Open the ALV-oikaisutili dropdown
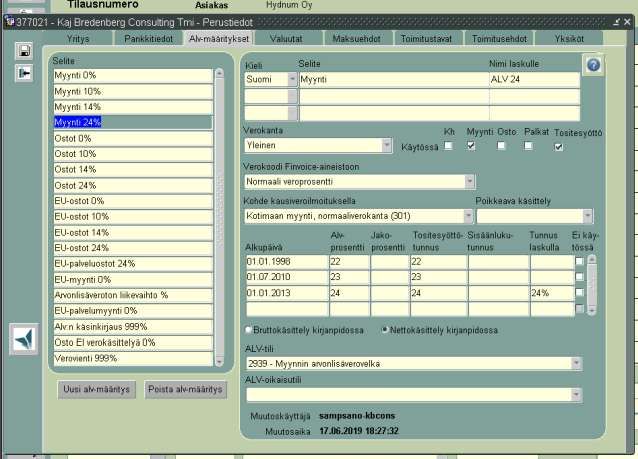This screenshot has width=638, height=459. pyautogui.click(x=576, y=395)
